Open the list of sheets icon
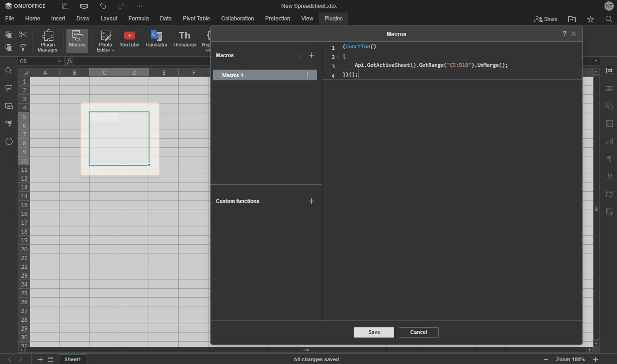 point(51,359)
